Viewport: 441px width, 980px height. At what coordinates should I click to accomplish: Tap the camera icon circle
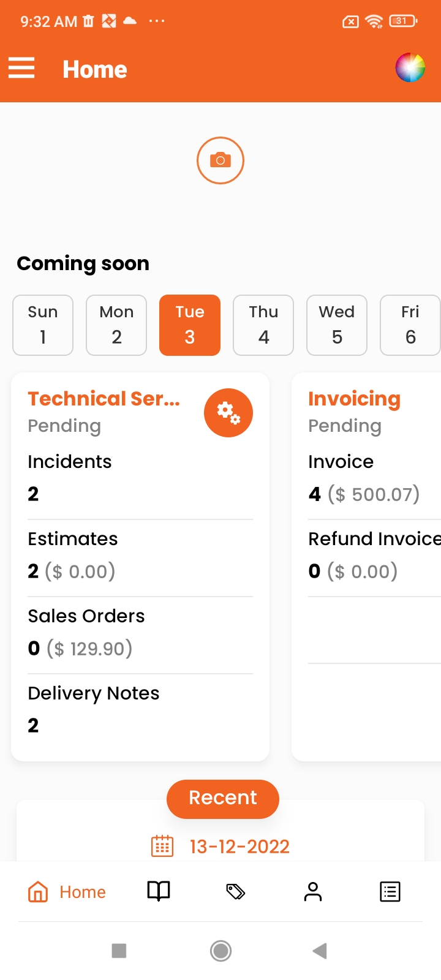(x=221, y=160)
